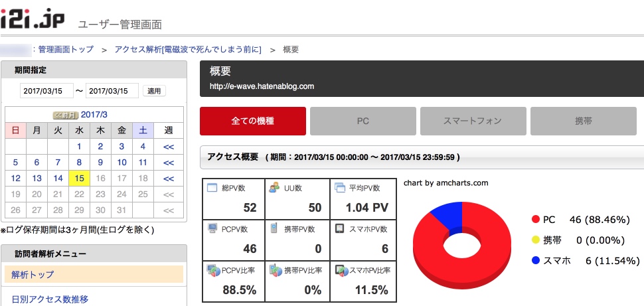Select day 10 in the calendar

121,162
